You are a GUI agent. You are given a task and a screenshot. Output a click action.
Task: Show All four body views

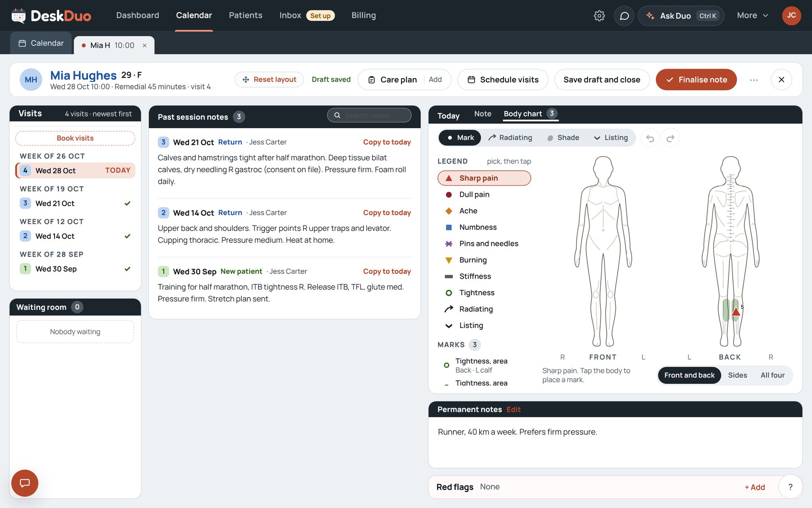pos(772,375)
